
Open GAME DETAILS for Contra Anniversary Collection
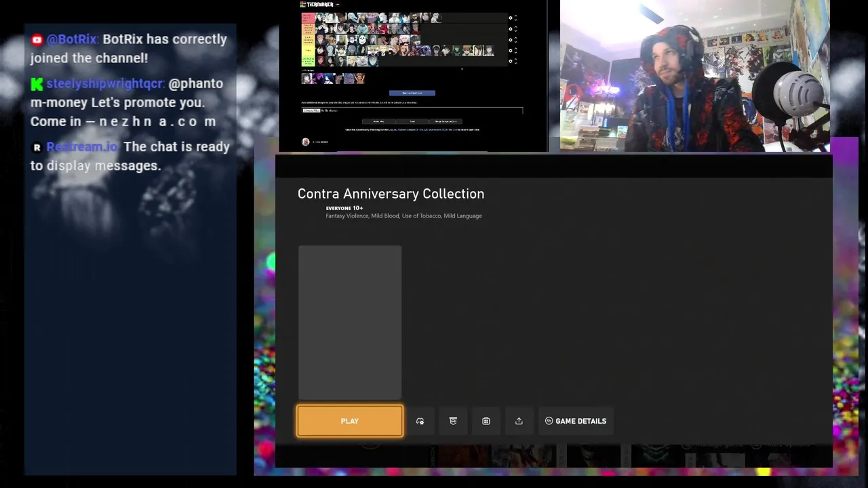coord(576,421)
